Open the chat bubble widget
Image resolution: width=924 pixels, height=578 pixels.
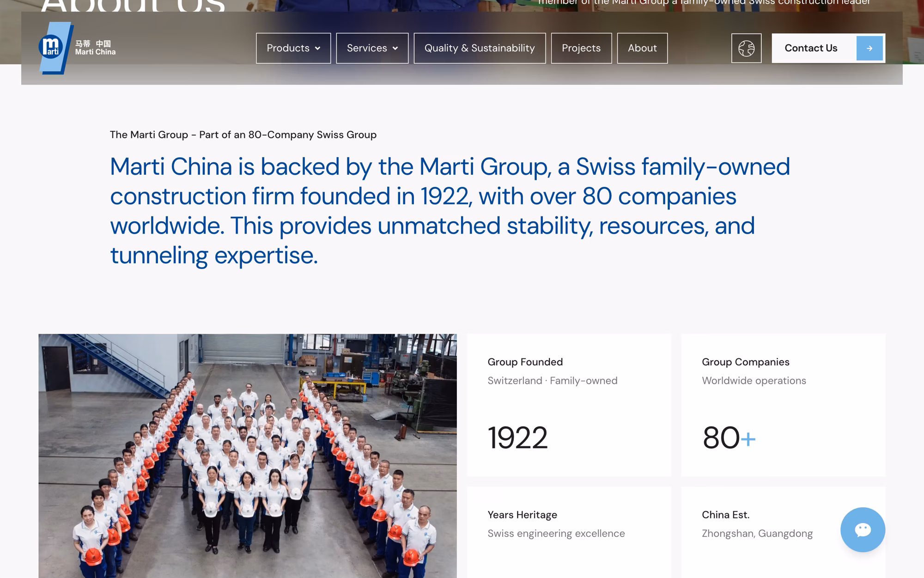pyautogui.click(x=863, y=529)
